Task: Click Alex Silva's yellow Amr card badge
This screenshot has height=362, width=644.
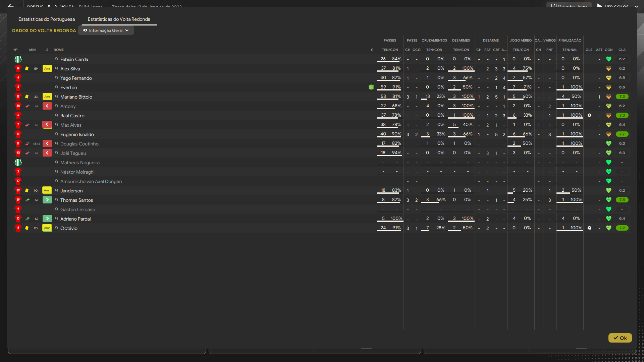Action: click(x=47, y=69)
